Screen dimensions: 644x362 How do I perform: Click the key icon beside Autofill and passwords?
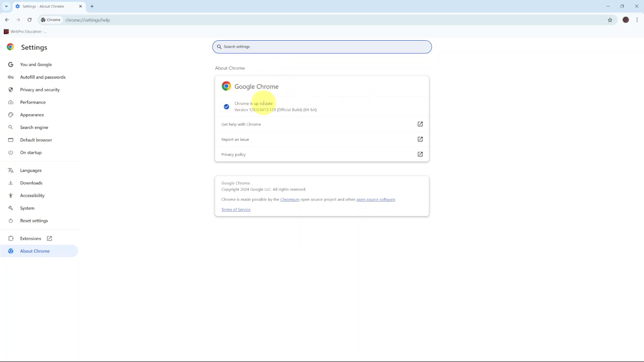(x=11, y=77)
